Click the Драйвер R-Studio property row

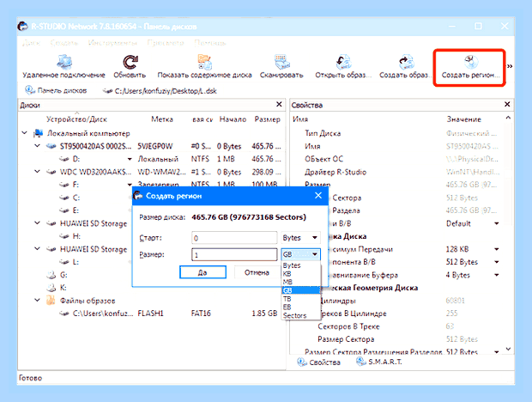(397, 172)
